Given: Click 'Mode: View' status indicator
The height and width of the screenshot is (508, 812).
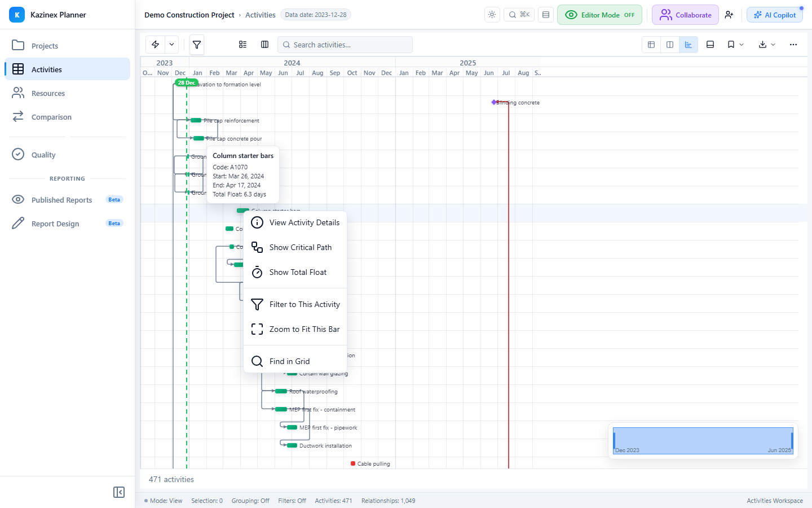Looking at the screenshot, I should click(x=163, y=501).
